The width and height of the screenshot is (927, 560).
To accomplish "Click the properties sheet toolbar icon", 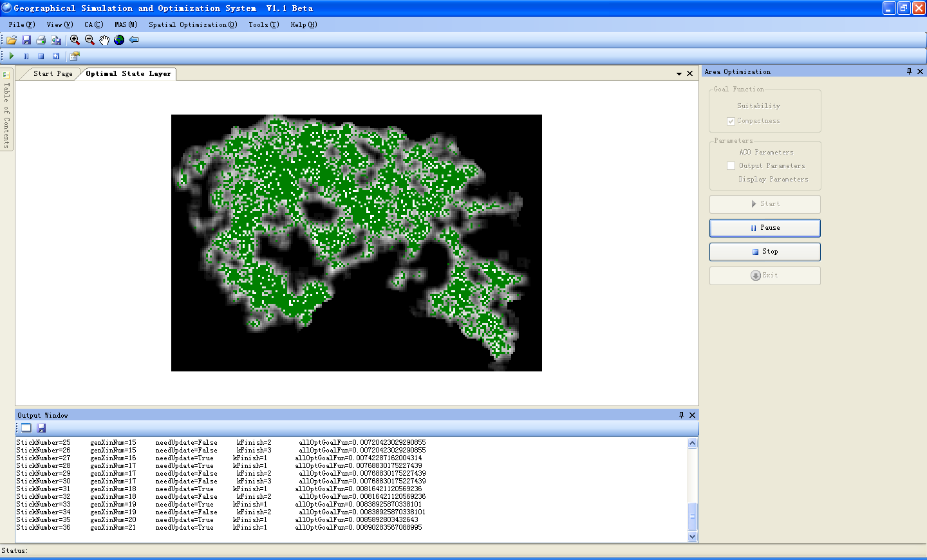I will point(74,56).
